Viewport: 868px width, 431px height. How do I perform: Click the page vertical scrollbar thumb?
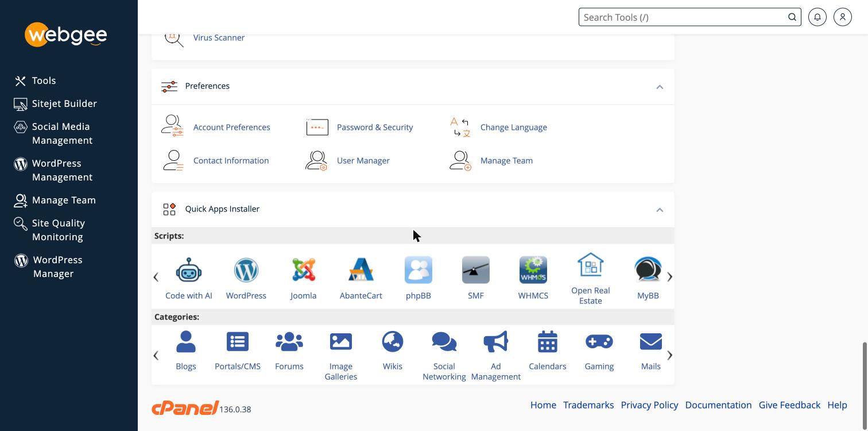pos(865,386)
